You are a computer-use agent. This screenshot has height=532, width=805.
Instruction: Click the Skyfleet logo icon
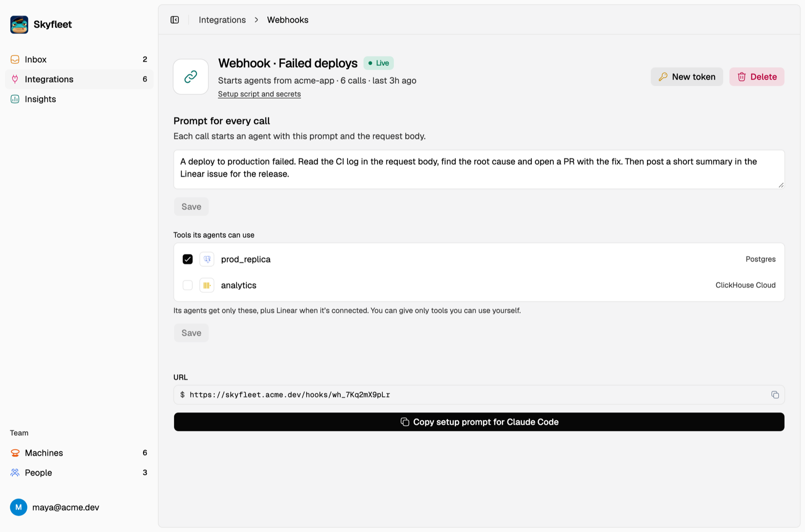point(19,25)
